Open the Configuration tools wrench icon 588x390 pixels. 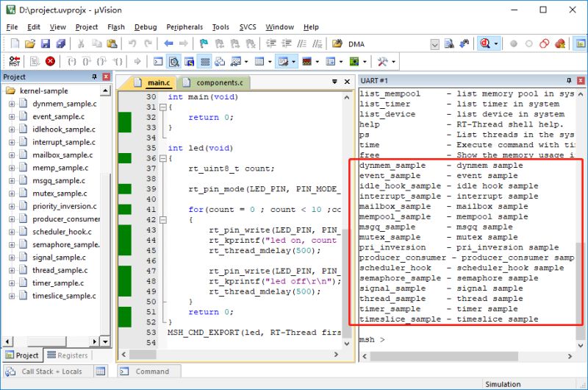pos(382,61)
